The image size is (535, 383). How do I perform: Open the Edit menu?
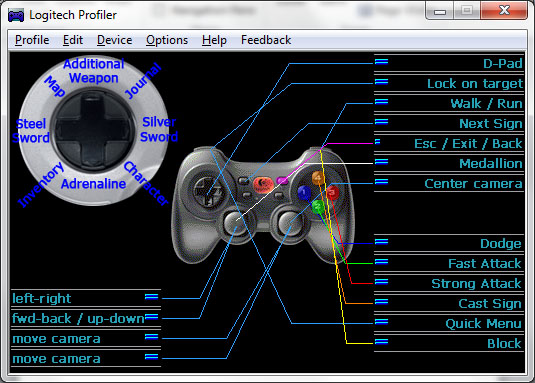pyautogui.click(x=73, y=40)
